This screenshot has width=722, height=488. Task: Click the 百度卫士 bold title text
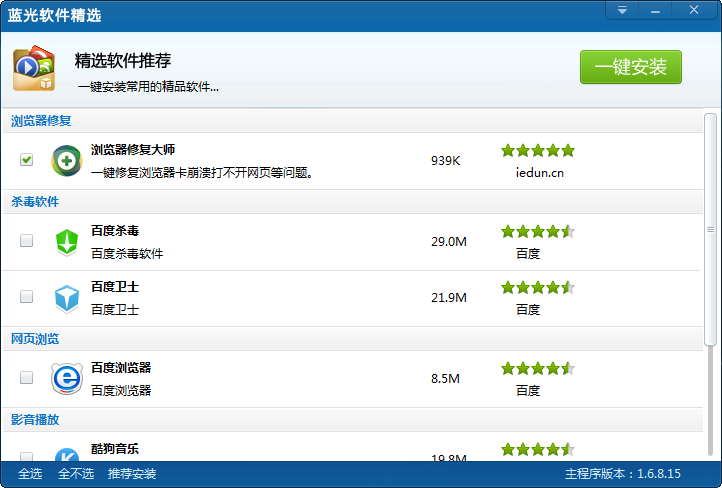pos(115,287)
